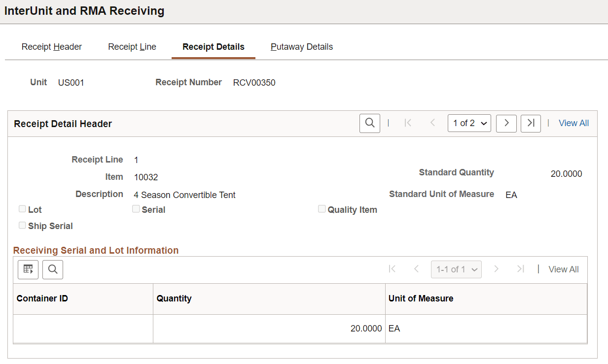Screen dimensions: 608x364
Task: Switch to the Receipt Line tab
Action: pos(132,47)
